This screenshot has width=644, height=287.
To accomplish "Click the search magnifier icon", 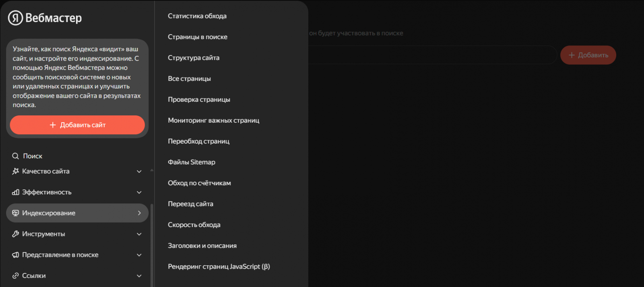I will (x=16, y=156).
